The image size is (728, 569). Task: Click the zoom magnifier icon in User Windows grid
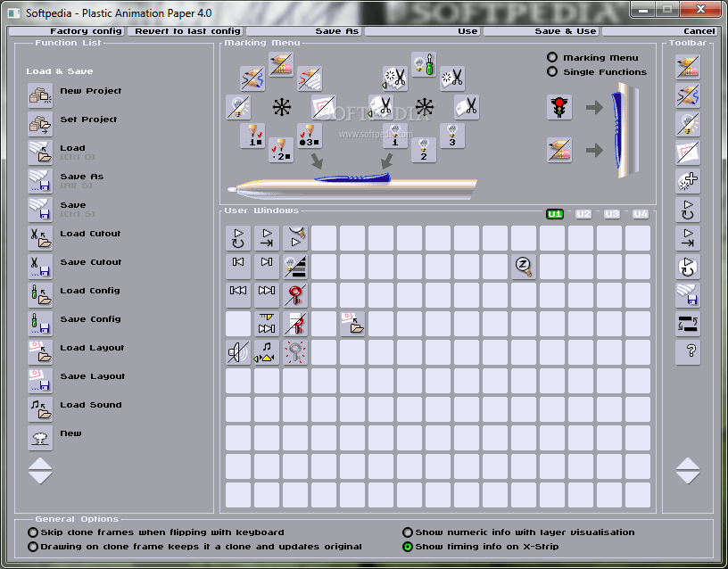tap(524, 267)
